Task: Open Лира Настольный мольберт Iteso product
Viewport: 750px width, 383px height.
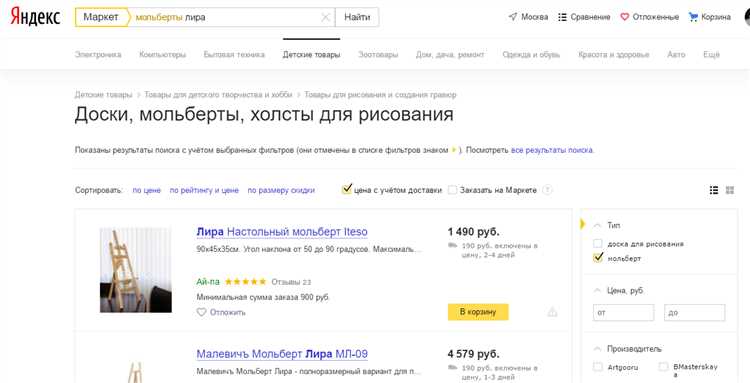Action: pyautogui.click(x=282, y=232)
